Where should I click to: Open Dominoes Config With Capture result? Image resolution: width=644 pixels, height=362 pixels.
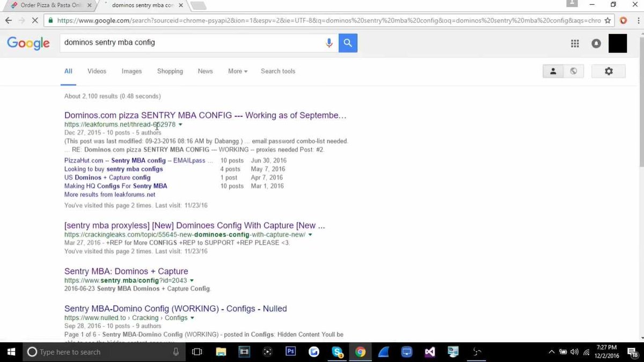tap(195, 226)
